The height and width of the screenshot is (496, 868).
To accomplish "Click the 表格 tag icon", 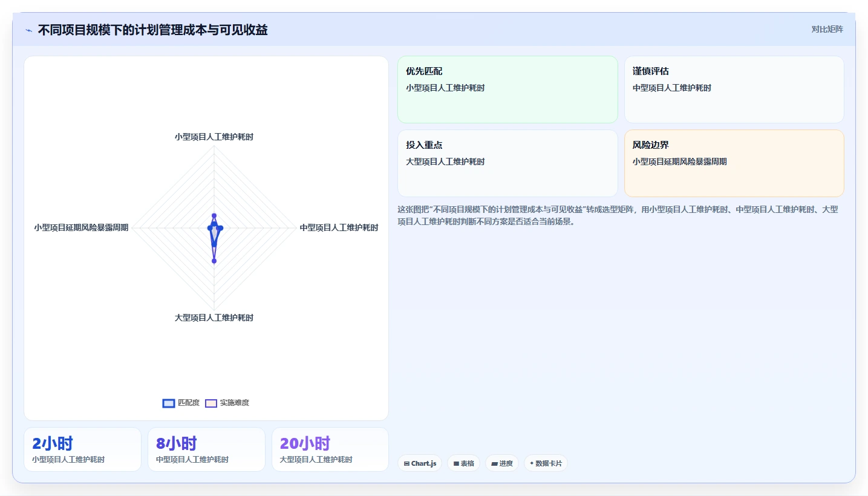I will [x=456, y=464].
